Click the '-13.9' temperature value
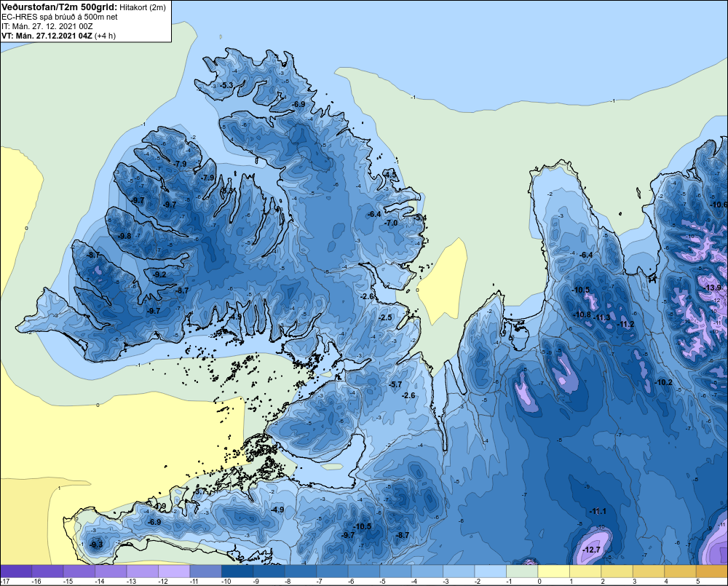The height and width of the screenshot is (586, 728). pos(713,288)
